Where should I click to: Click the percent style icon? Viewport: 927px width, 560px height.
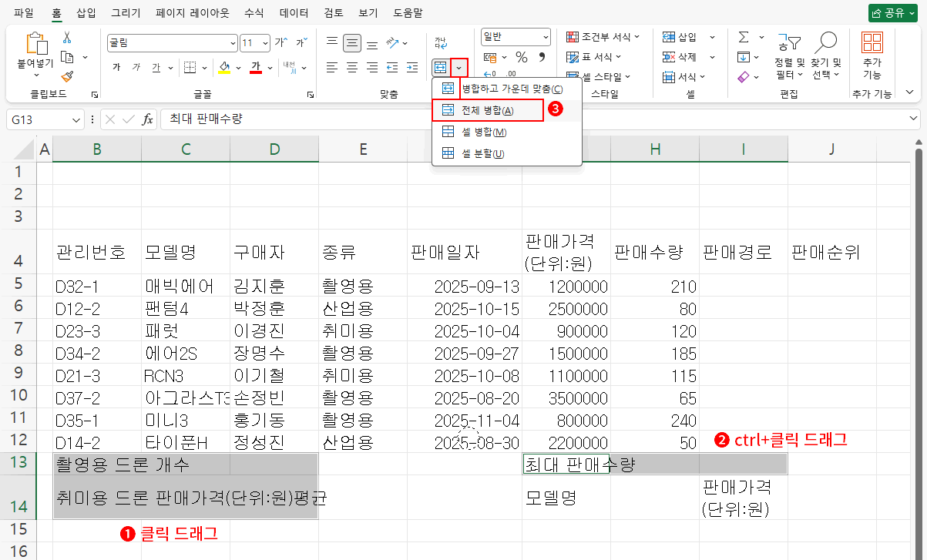tap(521, 57)
